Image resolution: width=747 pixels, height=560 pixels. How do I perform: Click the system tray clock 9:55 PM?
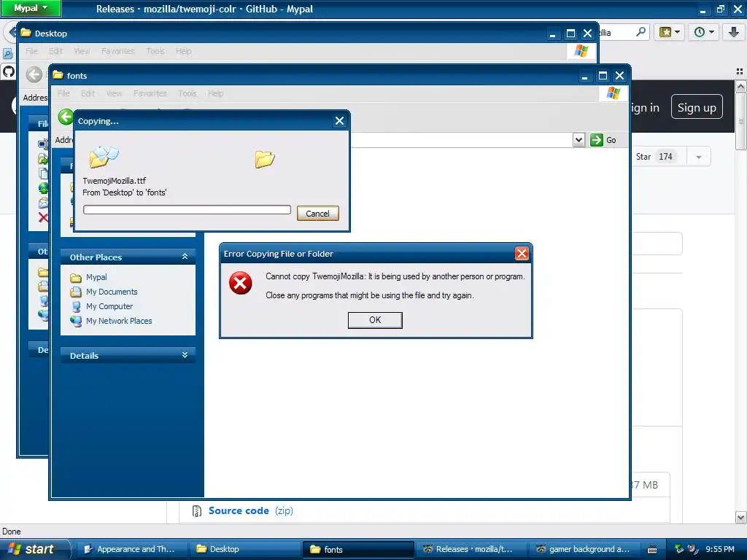tap(720, 549)
